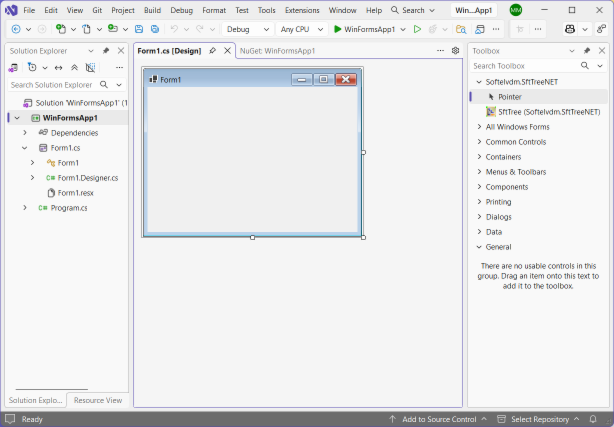Click the Redo toolbar icon

pos(200,29)
